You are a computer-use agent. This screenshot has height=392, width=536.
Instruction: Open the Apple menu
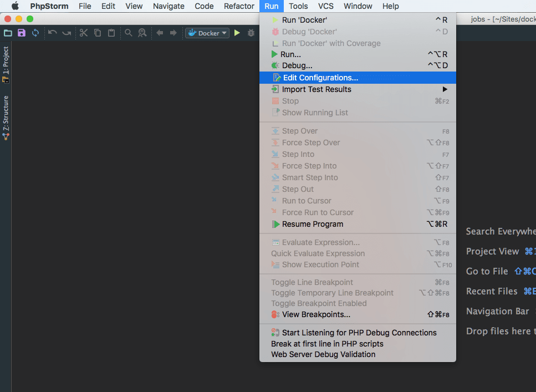(x=15, y=6)
